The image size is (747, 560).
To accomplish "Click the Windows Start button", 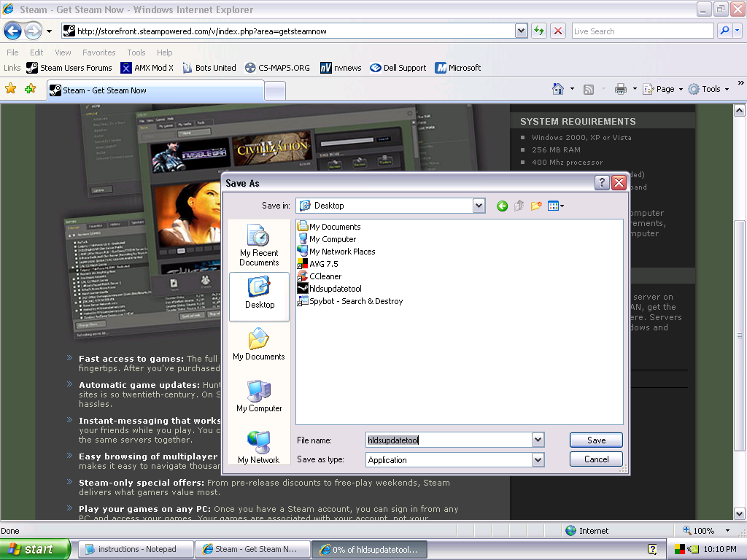I will [x=35, y=549].
